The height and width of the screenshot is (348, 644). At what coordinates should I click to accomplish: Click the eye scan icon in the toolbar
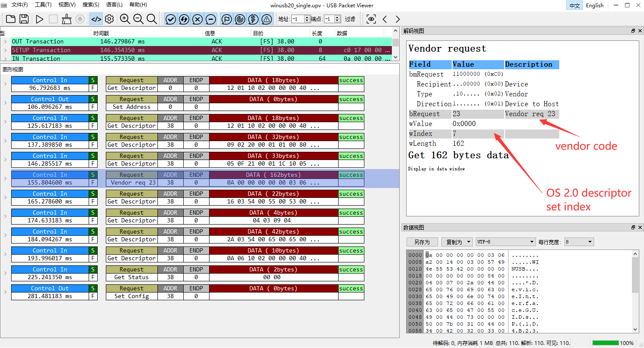pos(371,19)
